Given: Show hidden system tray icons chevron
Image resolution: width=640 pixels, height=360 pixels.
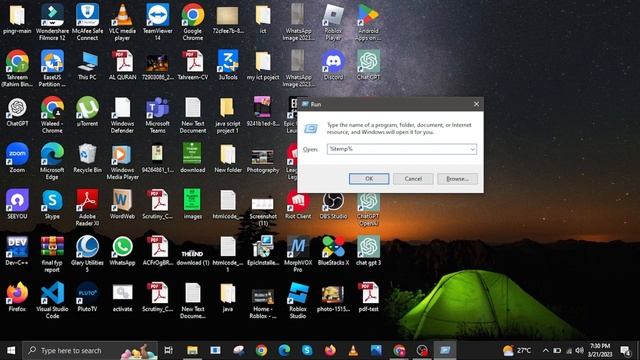Looking at the screenshot, I should [x=546, y=350].
